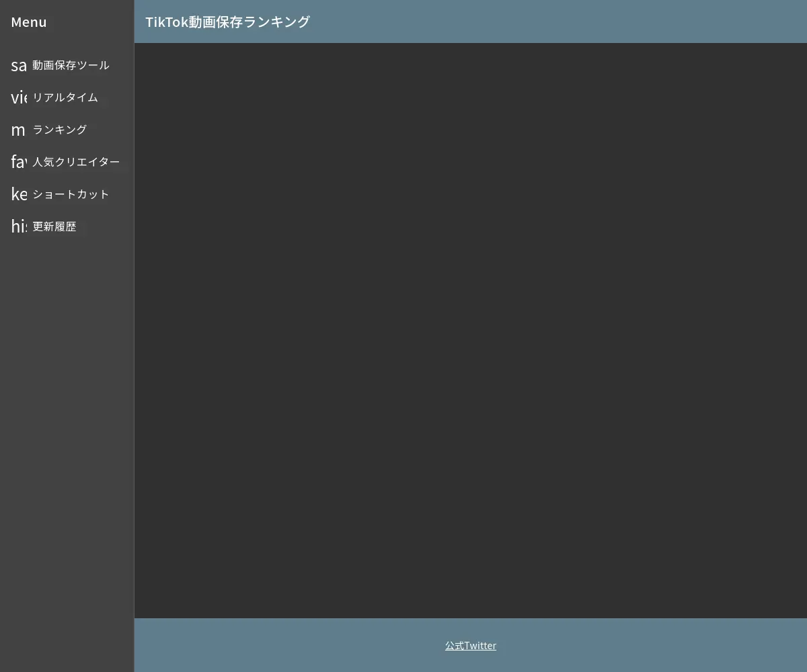Click the favorite icon beside 人気クリエイター

[19, 162]
